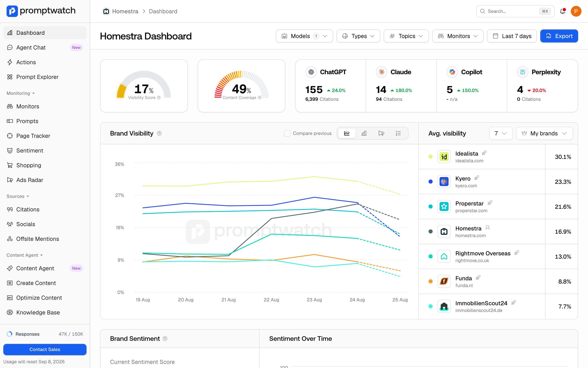
Task: Click Brand Sentiment help icon
Action: point(165,339)
